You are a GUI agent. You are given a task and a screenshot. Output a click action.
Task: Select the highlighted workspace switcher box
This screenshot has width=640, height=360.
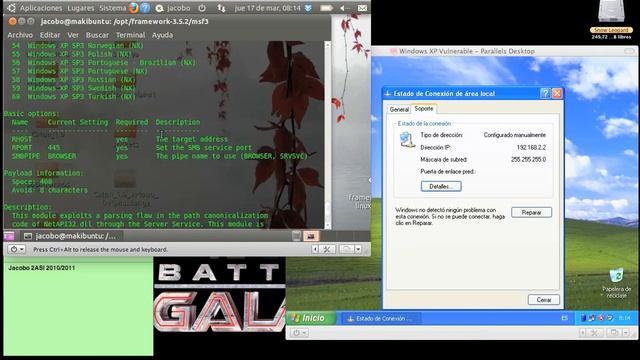coord(311,236)
